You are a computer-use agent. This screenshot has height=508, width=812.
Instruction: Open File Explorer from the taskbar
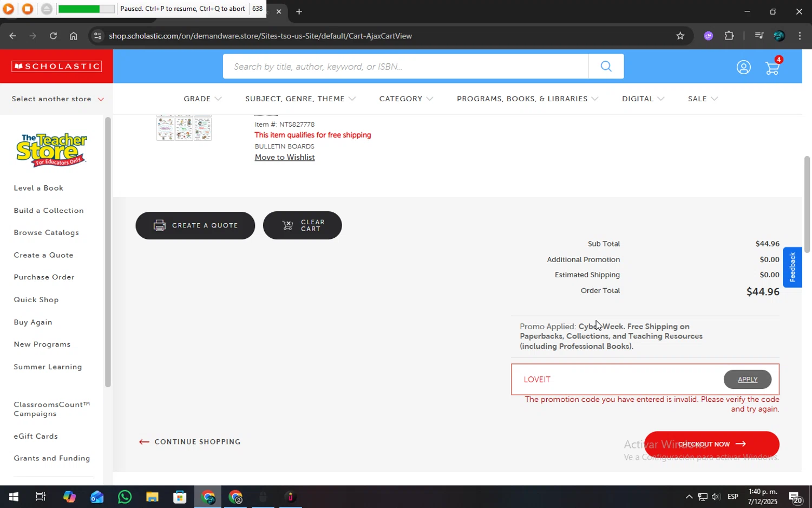tap(152, 497)
